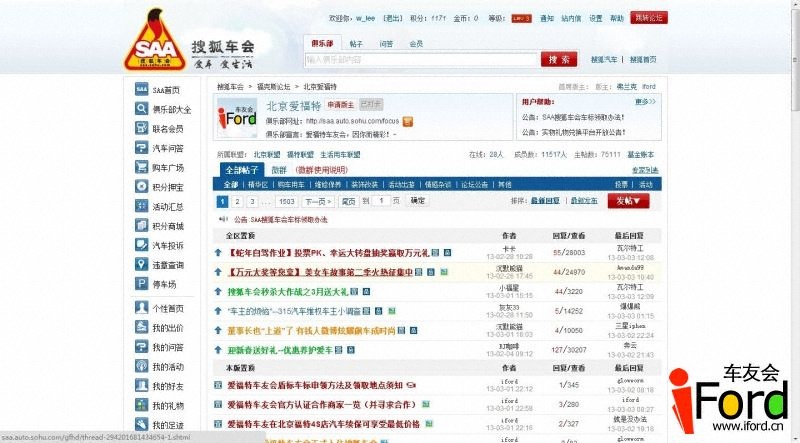Sort threads by 最新发布
800x443 pixels.
[x=584, y=201]
